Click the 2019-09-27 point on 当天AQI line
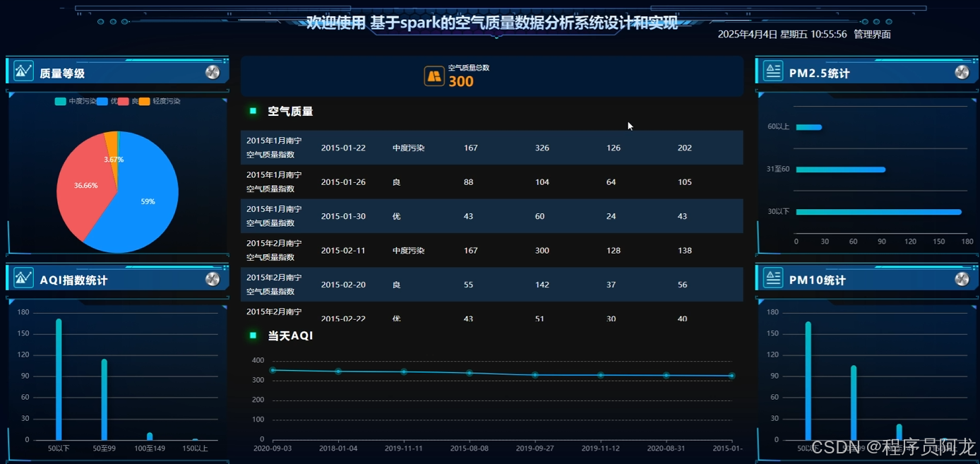980x464 pixels. coord(535,375)
